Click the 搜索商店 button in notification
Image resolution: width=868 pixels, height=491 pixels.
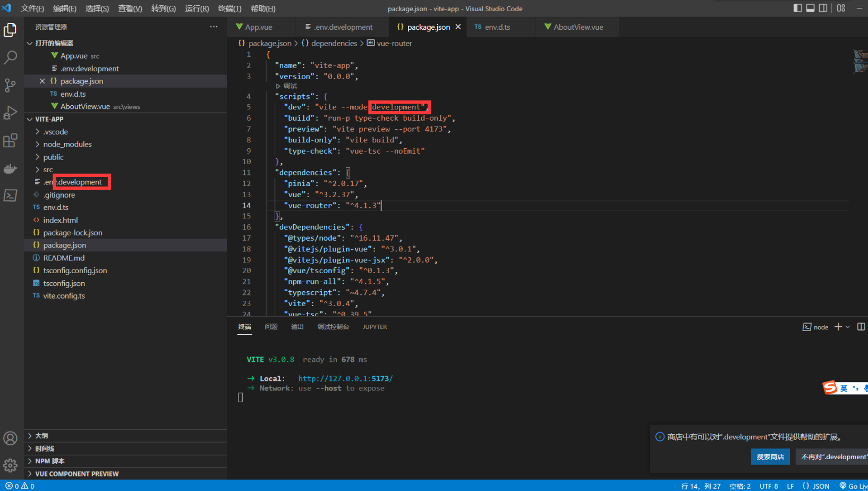(x=770, y=456)
